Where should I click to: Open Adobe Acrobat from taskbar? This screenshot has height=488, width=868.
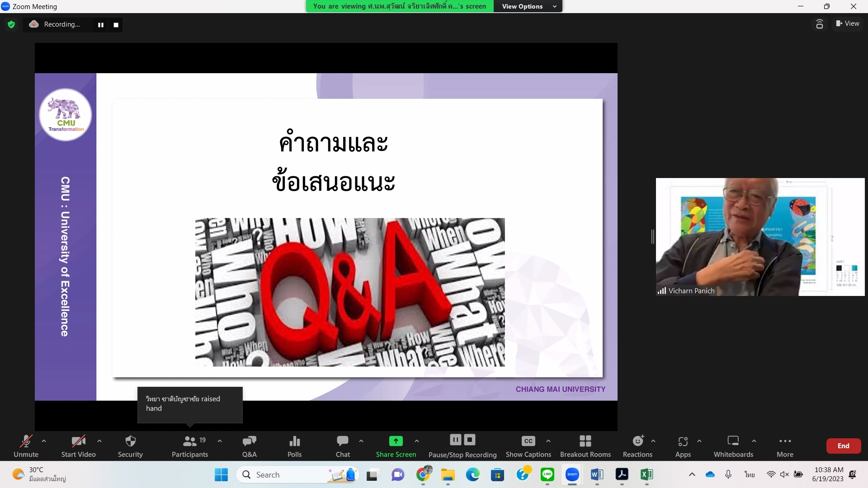(x=622, y=474)
